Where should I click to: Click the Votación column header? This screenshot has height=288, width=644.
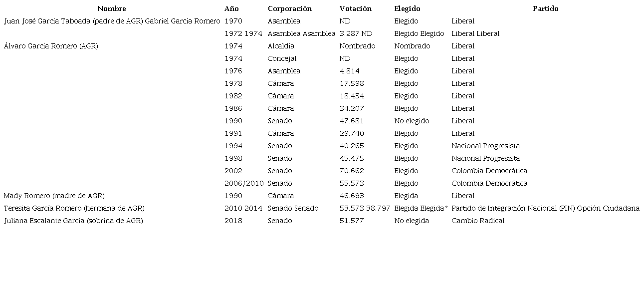tap(355, 8)
